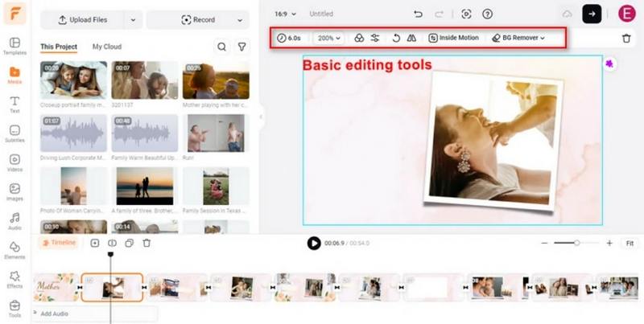Screen dimensions: 644x324
Task: Open the Elements panel in the sidebar
Action: click(14, 249)
